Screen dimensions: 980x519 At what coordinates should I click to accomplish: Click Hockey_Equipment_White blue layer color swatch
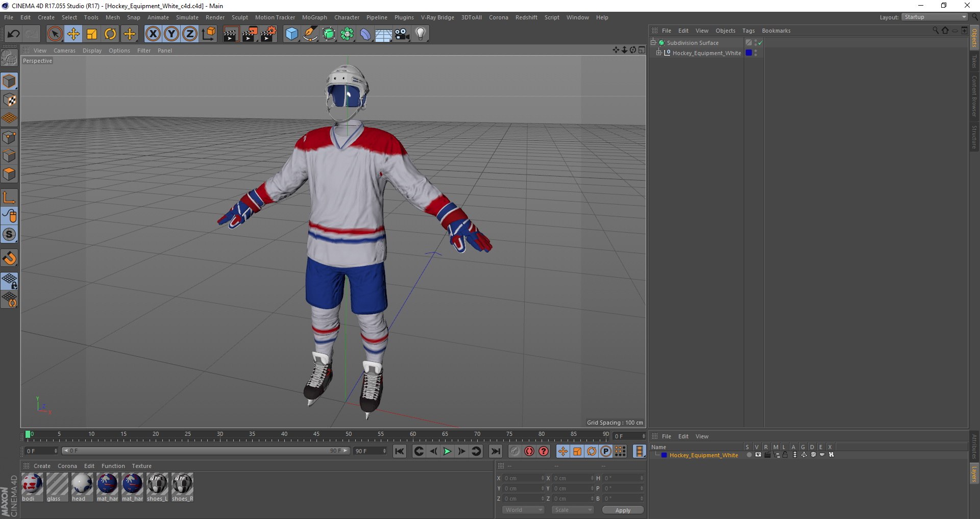(x=749, y=53)
